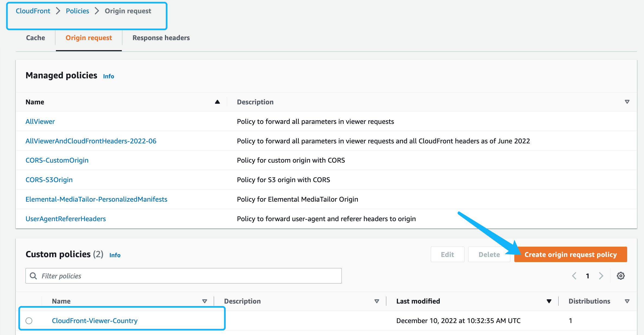Sort managed policies by Name ascending arrow
This screenshot has height=335, width=644.
point(217,102)
